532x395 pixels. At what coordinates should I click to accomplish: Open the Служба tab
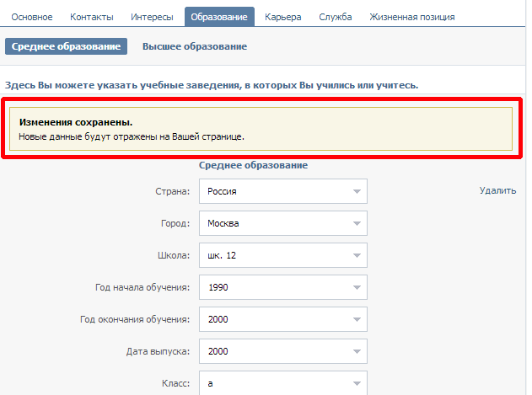[336, 17]
